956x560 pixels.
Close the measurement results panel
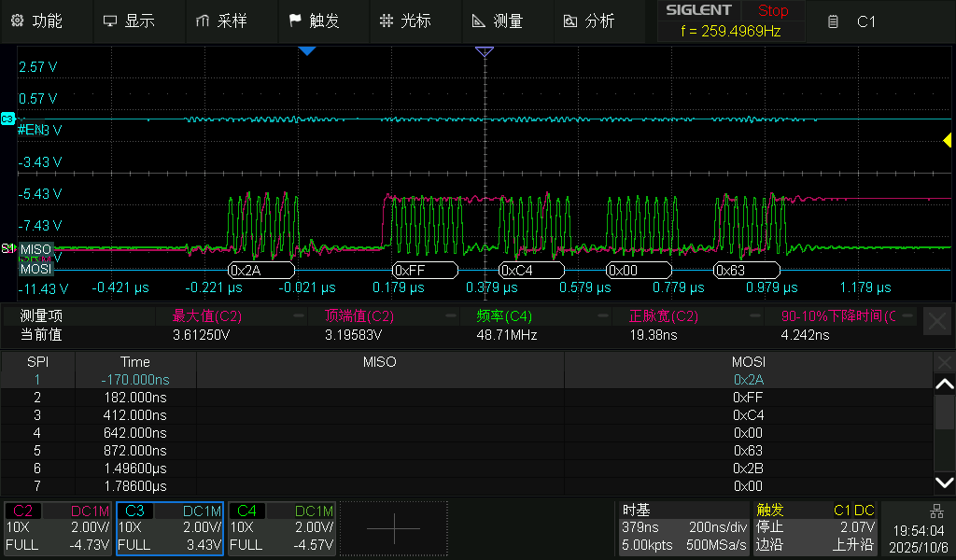tap(936, 322)
